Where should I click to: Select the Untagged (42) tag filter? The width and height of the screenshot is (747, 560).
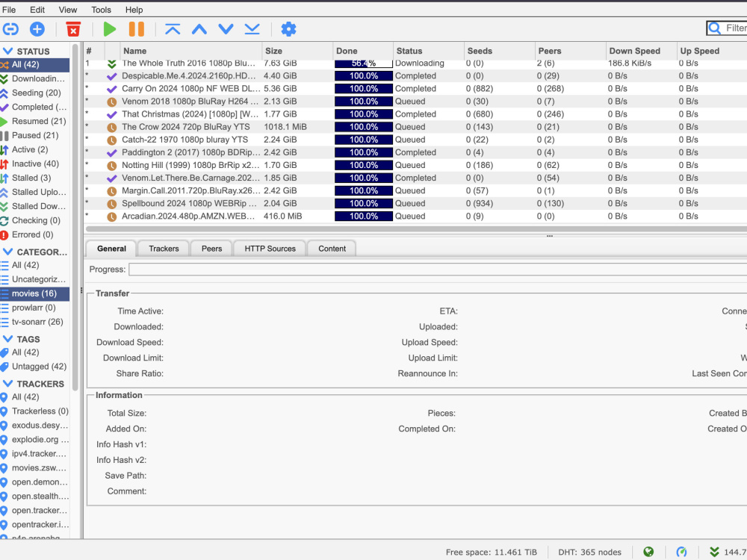coord(35,367)
